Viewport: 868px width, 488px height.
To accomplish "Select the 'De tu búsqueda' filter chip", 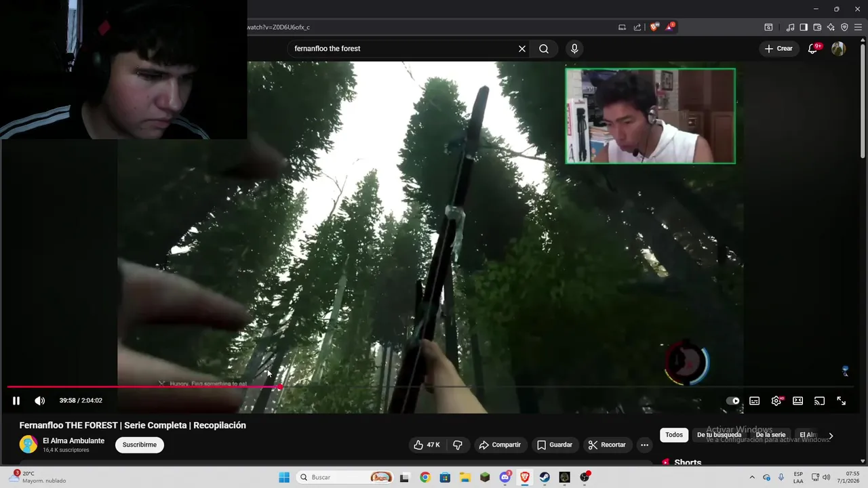I will tap(719, 435).
